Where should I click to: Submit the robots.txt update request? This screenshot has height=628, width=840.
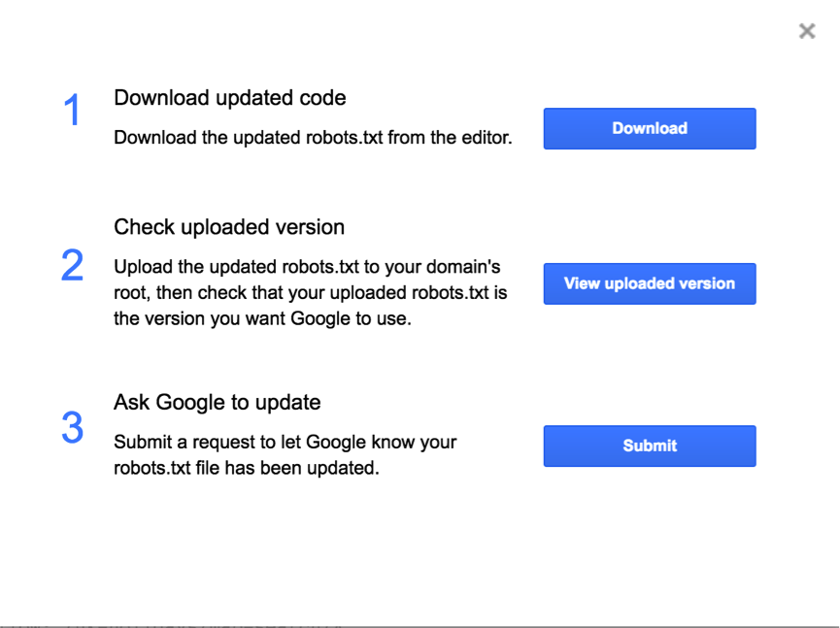click(x=650, y=446)
